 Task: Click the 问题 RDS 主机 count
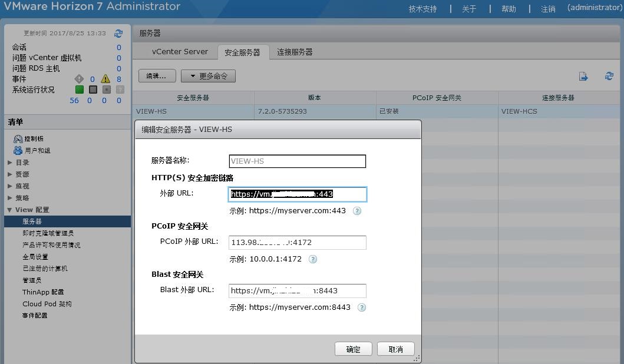coord(118,68)
